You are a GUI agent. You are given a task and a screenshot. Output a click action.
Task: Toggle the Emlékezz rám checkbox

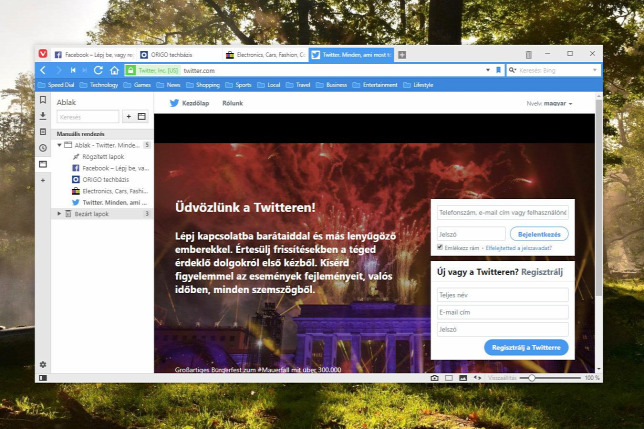[440, 247]
